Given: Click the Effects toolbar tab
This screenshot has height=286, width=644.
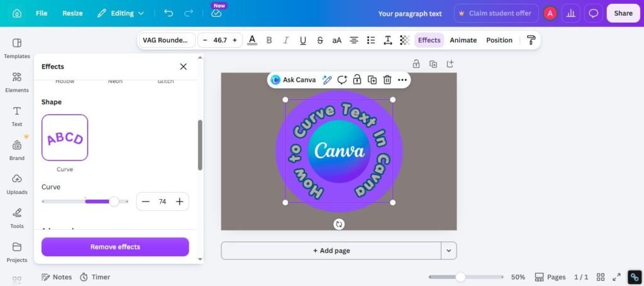Looking at the screenshot, I should [429, 40].
